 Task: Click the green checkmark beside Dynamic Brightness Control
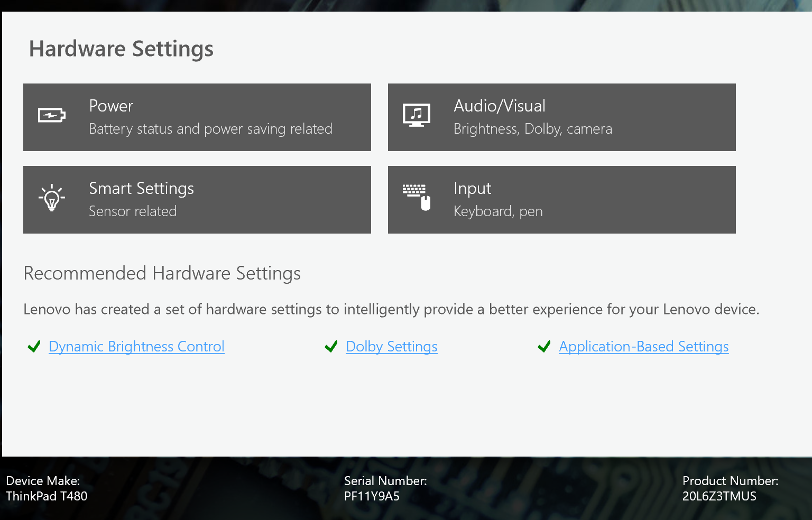[x=33, y=346]
